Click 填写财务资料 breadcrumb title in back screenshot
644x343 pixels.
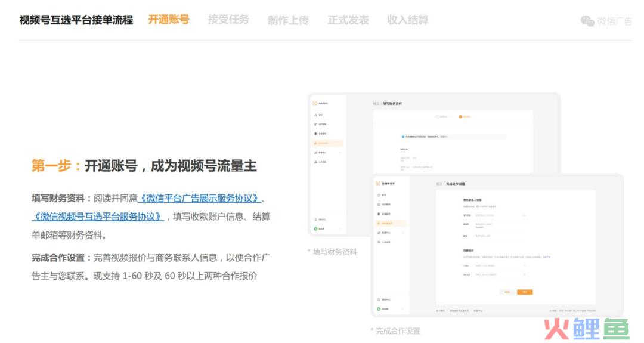coord(392,104)
